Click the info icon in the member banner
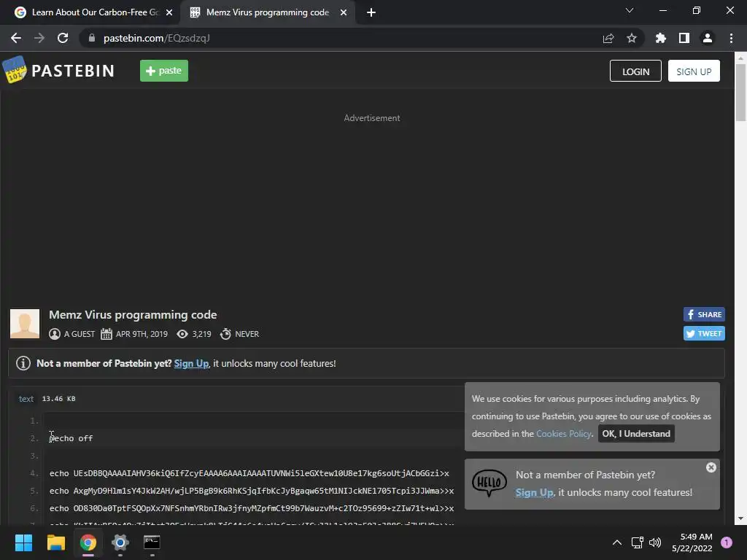This screenshot has height=560, width=747. pos(23,363)
